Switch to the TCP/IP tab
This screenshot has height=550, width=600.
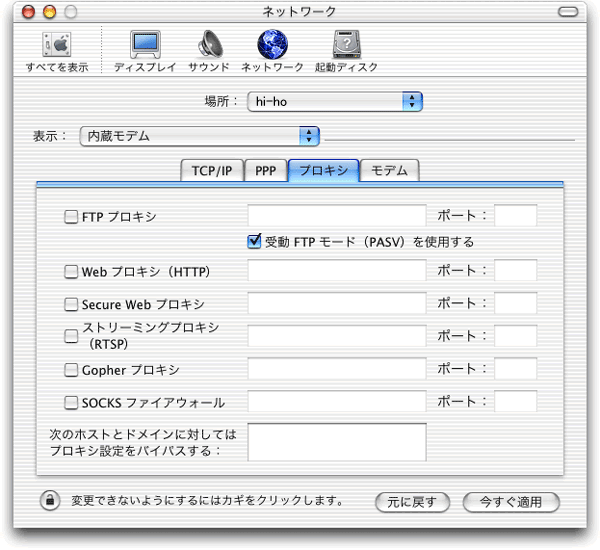pyautogui.click(x=211, y=170)
